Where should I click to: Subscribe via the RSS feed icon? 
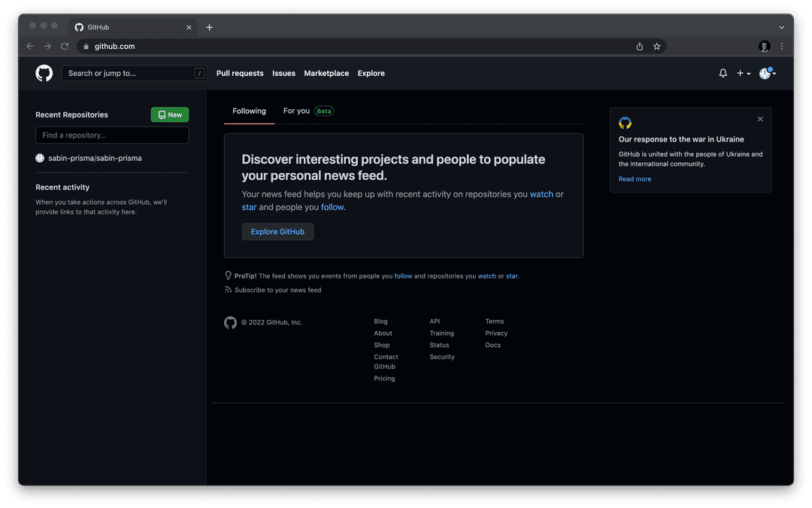point(228,290)
